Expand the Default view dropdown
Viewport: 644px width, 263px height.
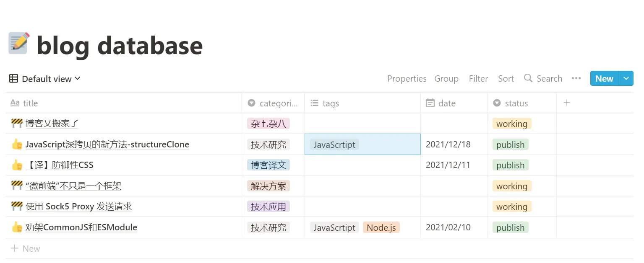50,79
